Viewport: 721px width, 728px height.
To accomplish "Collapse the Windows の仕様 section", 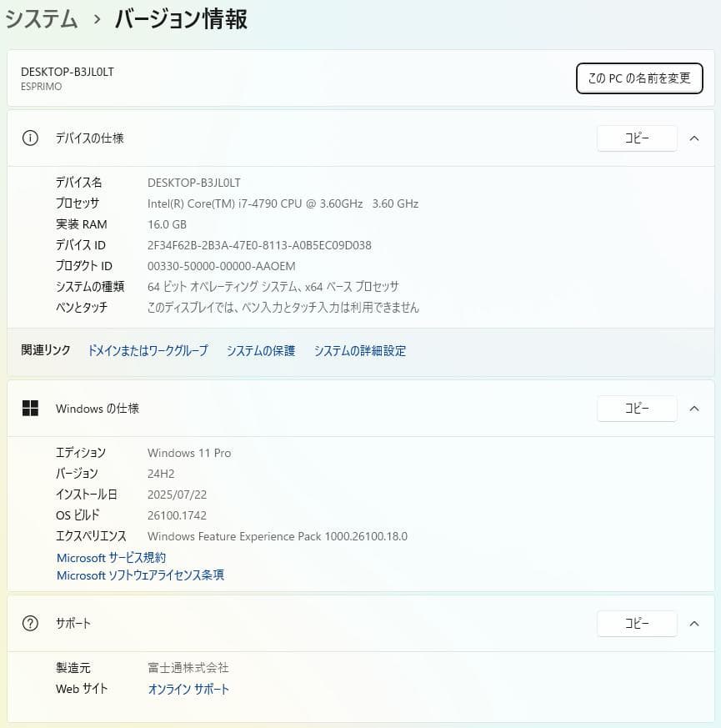I will tap(694, 409).
